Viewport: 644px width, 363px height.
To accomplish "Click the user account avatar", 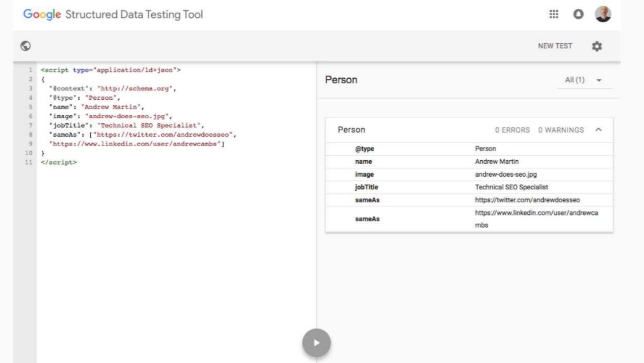I will point(603,14).
